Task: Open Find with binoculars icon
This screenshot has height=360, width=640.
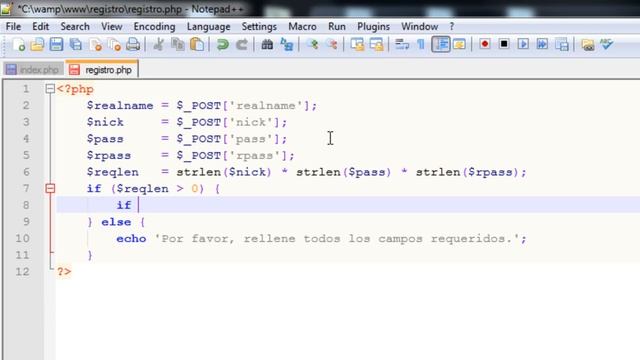Action: coord(267,44)
